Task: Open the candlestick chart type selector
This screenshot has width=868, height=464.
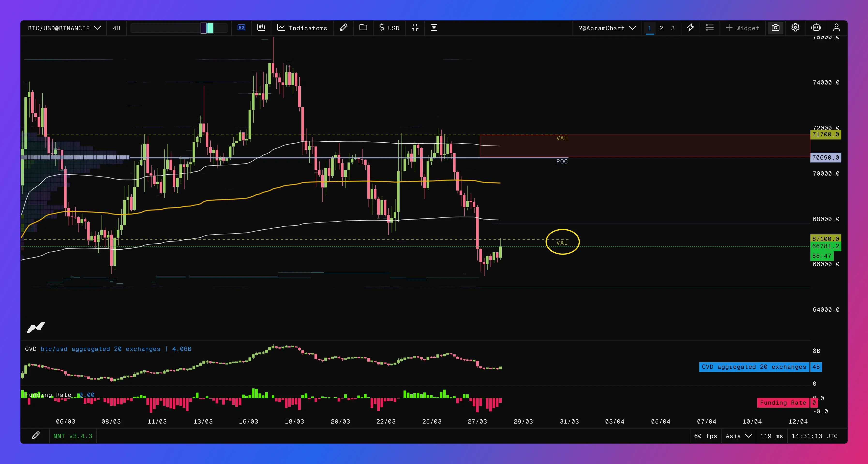Action: pyautogui.click(x=262, y=28)
